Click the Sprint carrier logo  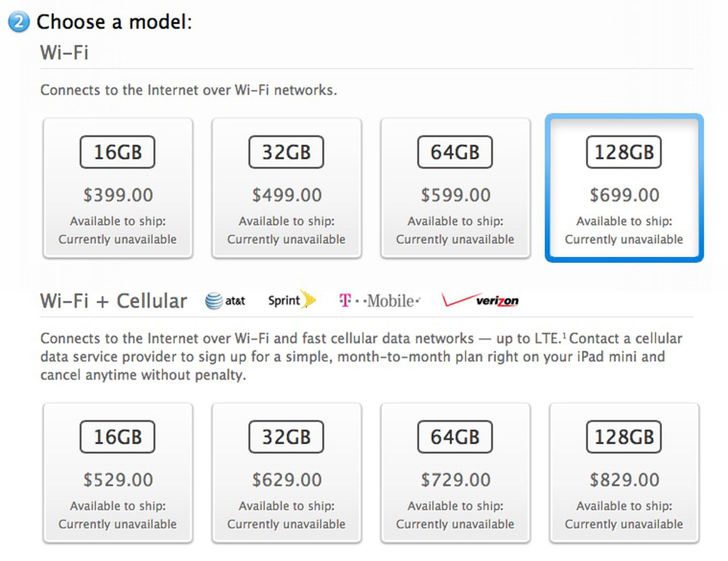point(292,300)
